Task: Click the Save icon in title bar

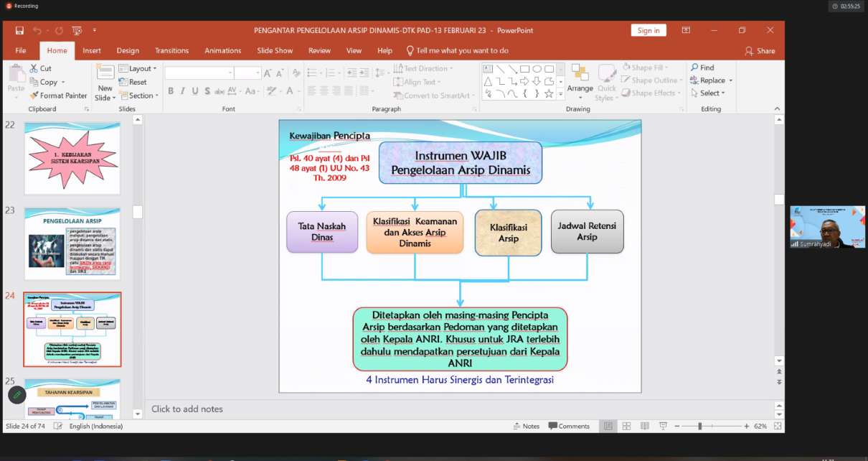Action: pos(19,31)
